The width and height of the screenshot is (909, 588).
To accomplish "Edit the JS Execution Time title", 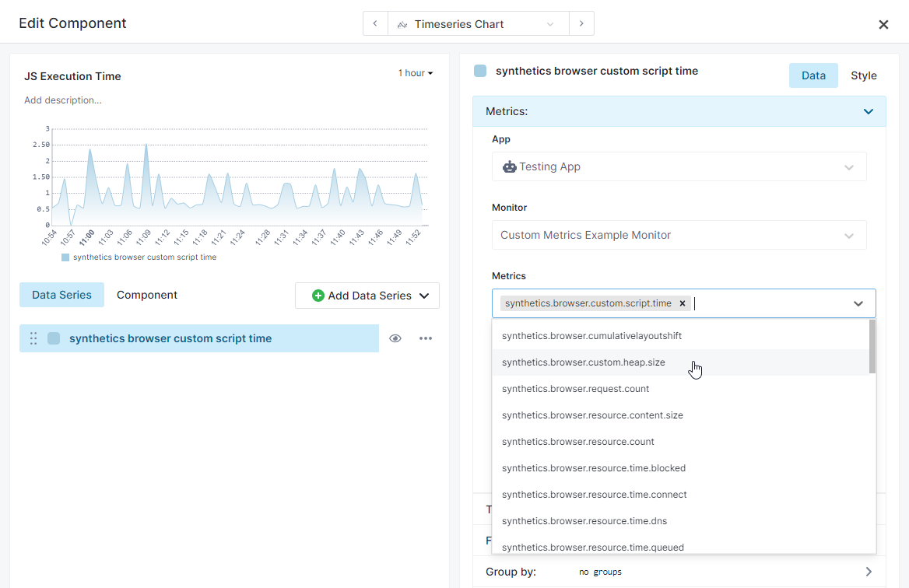I will 72,76.
